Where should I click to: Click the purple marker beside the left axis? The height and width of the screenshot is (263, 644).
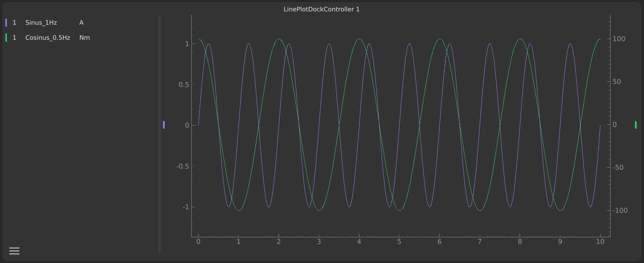click(x=164, y=125)
